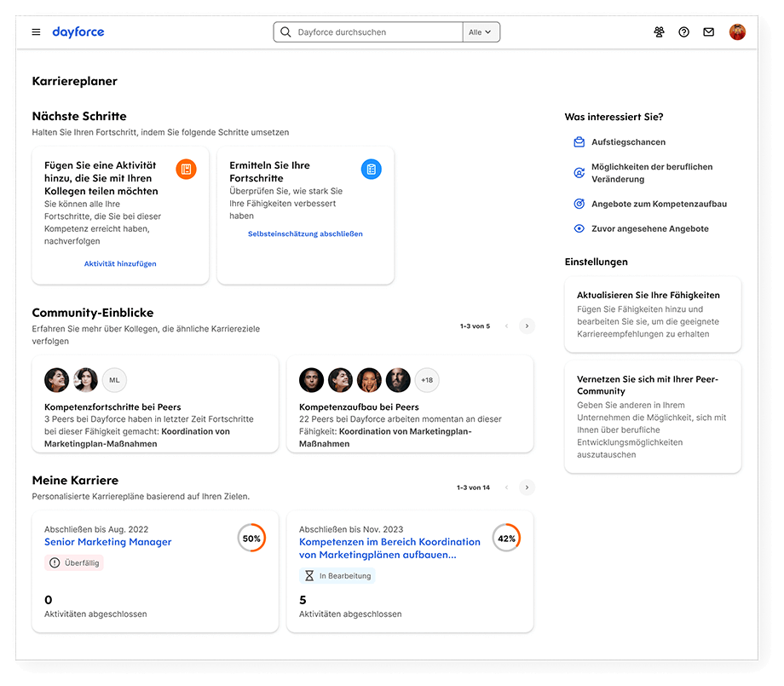Click the ML initials avatar
The height and width of the screenshot is (686, 784).
114,380
